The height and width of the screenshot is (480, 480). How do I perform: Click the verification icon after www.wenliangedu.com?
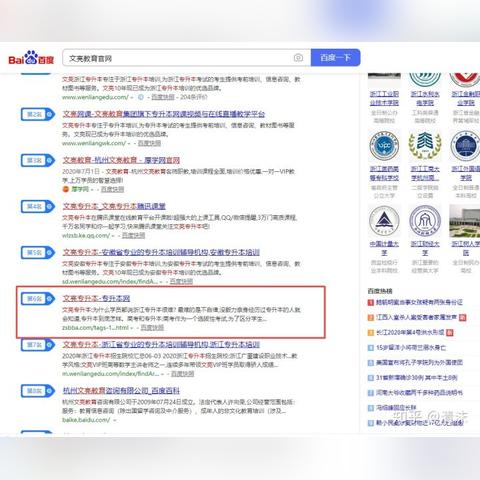click(141, 97)
